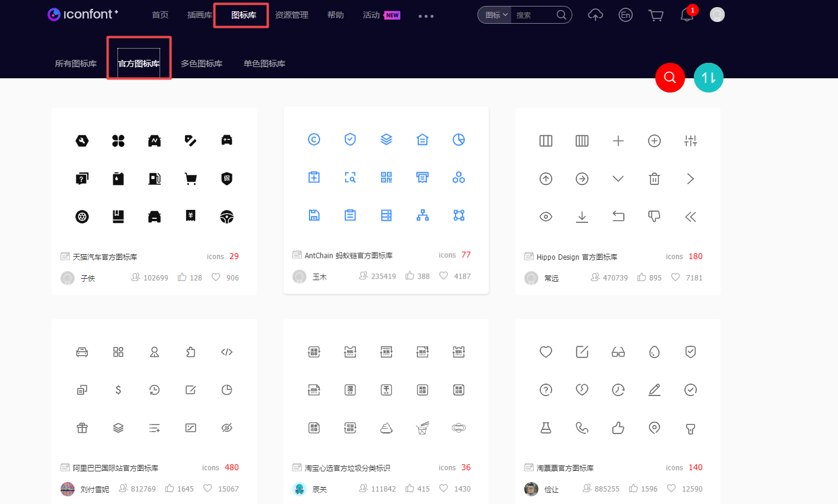Click QR code icon in AntChain card
Image resolution: width=838 pixels, height=504 pixels.
pos(386,177)
